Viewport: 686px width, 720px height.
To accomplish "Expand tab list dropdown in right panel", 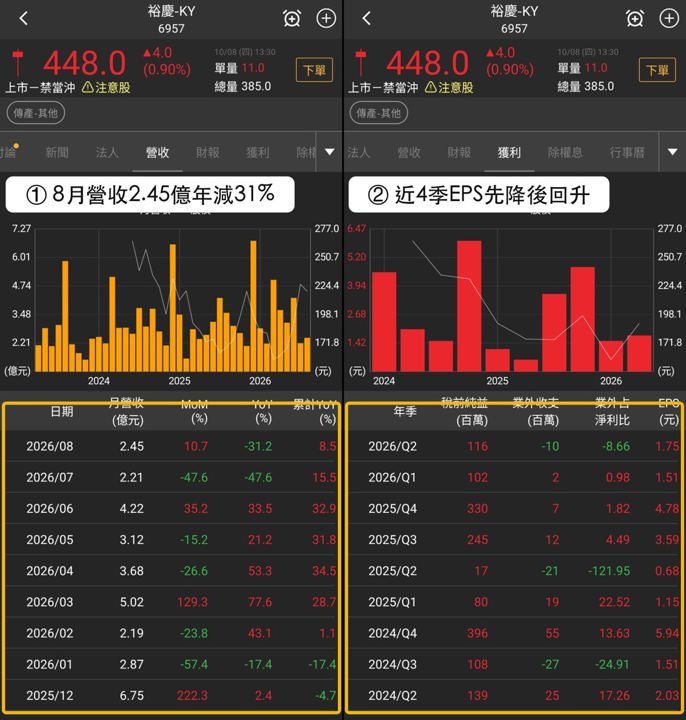I will tap(672, 152).
